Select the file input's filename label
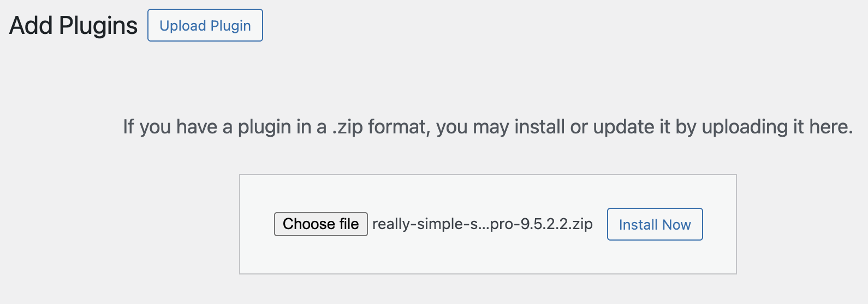Image resolution: width=868 pixels, height=304 pixels. coord(482,224)
